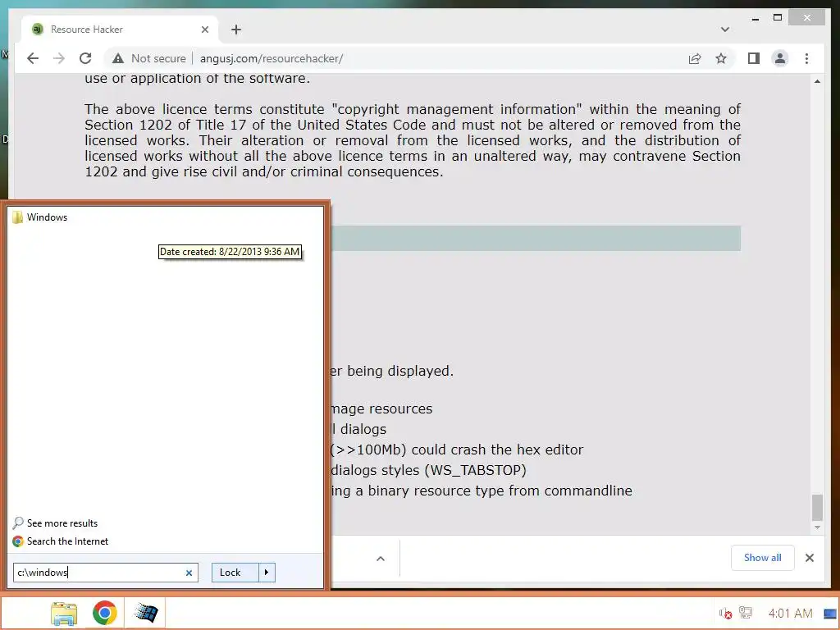Click the page scrollbar thumb

point(817,508)
